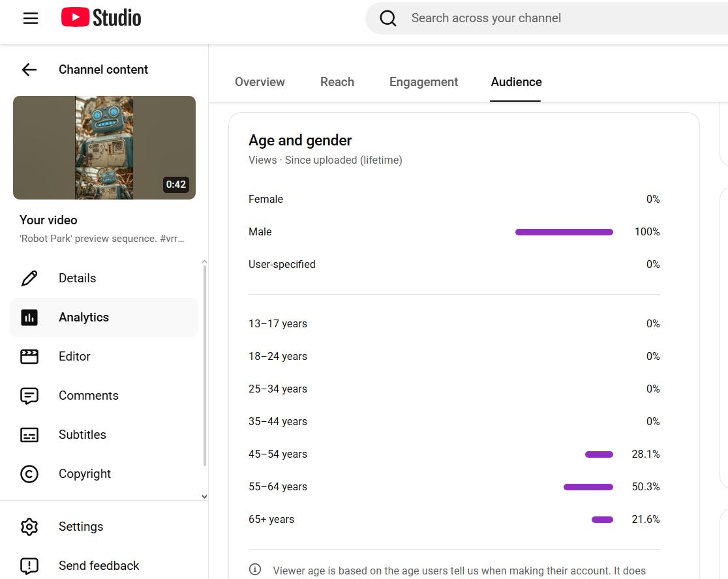Click the 55–64 years row label
Screen dimensions: 728x579
point(278,486)
